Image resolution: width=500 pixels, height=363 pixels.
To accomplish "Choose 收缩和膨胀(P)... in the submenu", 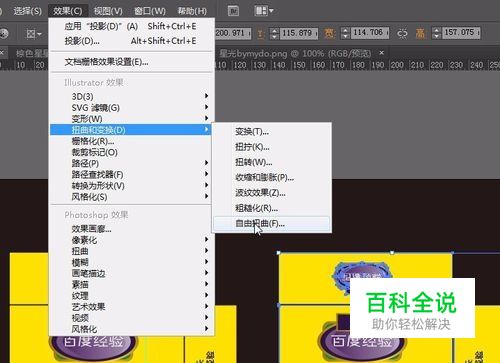I will click(x=271, y=177).
